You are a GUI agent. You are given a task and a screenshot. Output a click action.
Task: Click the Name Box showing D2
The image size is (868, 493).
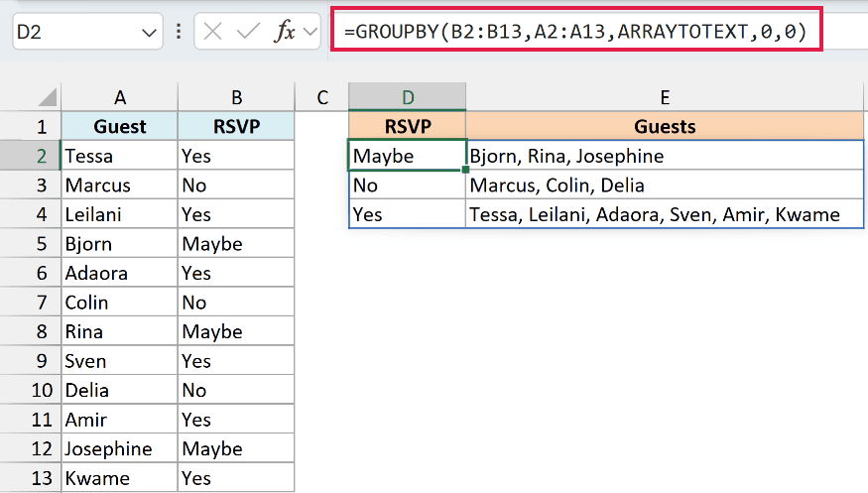pyautogui.click(x=87, y=32)
